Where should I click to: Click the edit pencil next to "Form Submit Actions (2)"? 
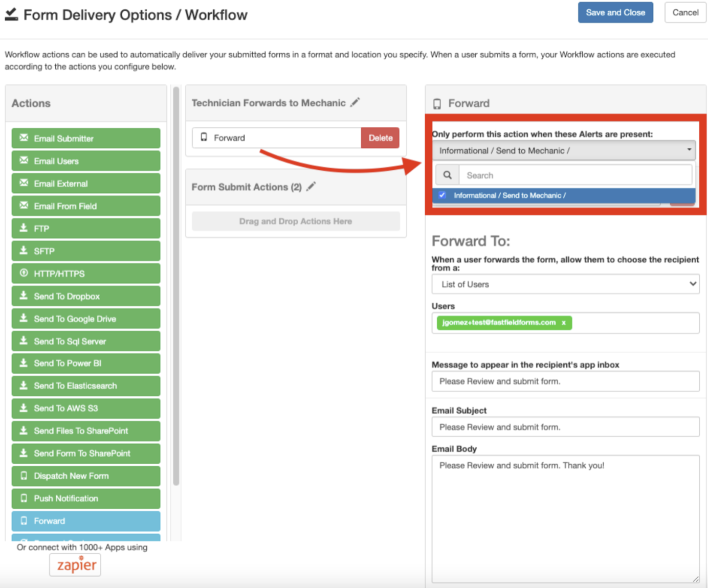click(x=311, y=187)
